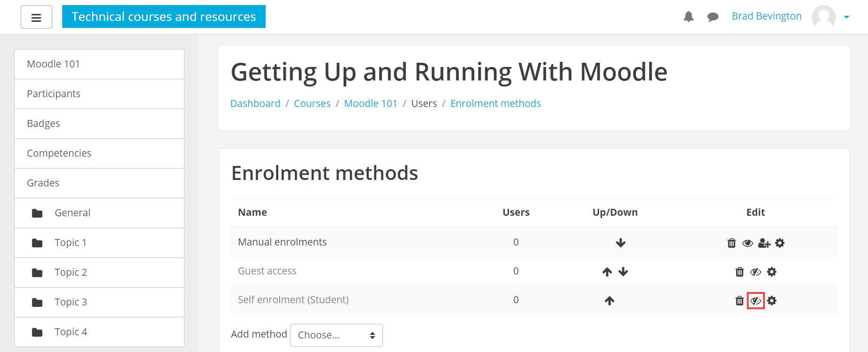Open the Add method Choose dropdown
Image resolution: width=868 pixels, height=352 pixels.
click(x=336, y=335)
